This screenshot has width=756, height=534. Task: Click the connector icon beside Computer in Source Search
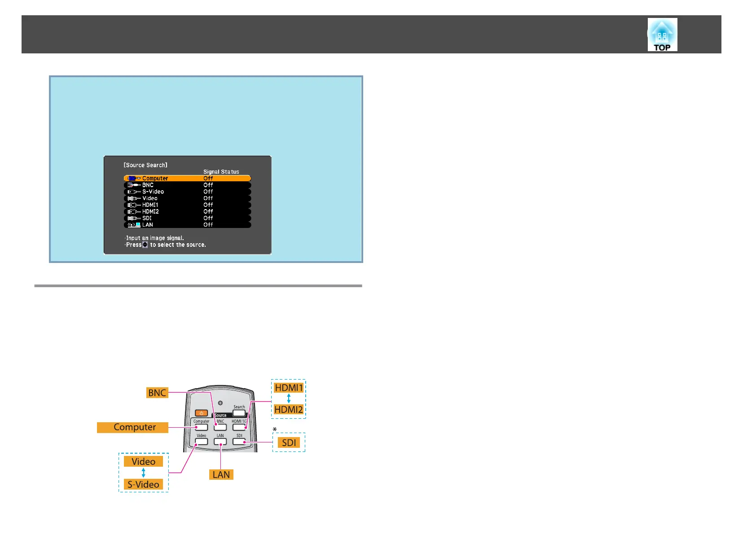(x=134, y=178)
